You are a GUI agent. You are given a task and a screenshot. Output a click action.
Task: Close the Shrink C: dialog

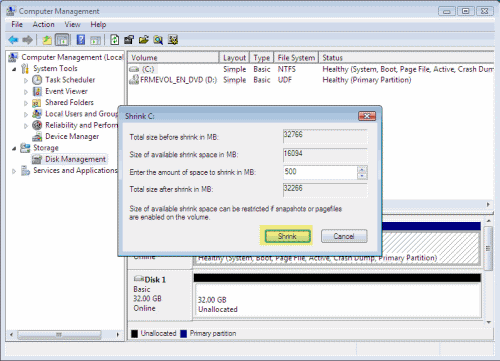[367, 116]
